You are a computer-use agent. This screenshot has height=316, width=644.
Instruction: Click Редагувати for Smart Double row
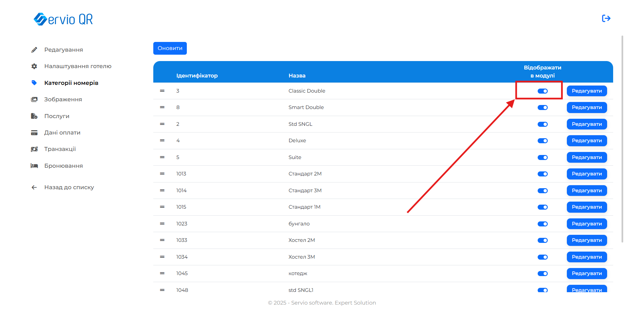(x=587, y=108)
